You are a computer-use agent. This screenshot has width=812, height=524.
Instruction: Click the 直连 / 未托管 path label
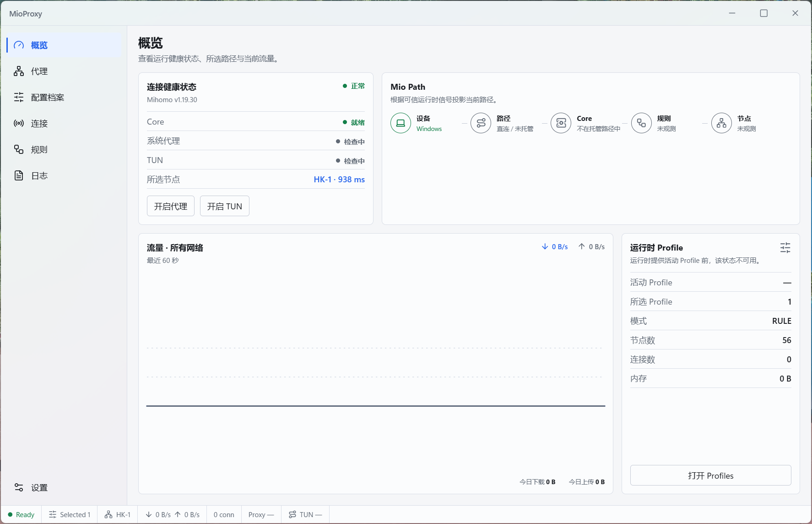click(x=515, y=129)
